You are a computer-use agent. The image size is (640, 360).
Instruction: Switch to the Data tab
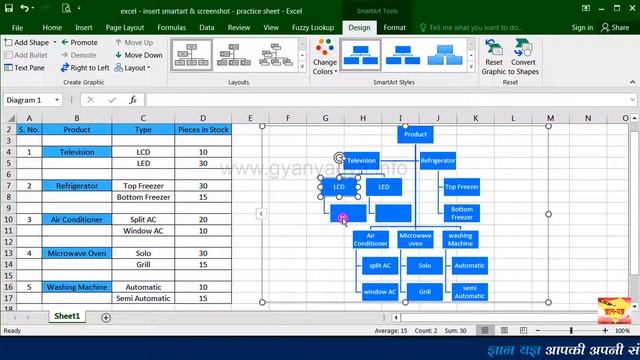tap(207, 28)
